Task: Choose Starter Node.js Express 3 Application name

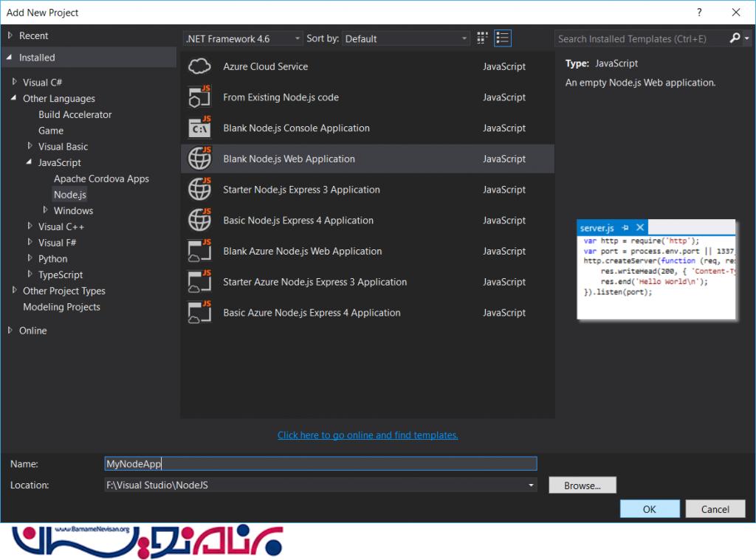Action: coord(301,190)
